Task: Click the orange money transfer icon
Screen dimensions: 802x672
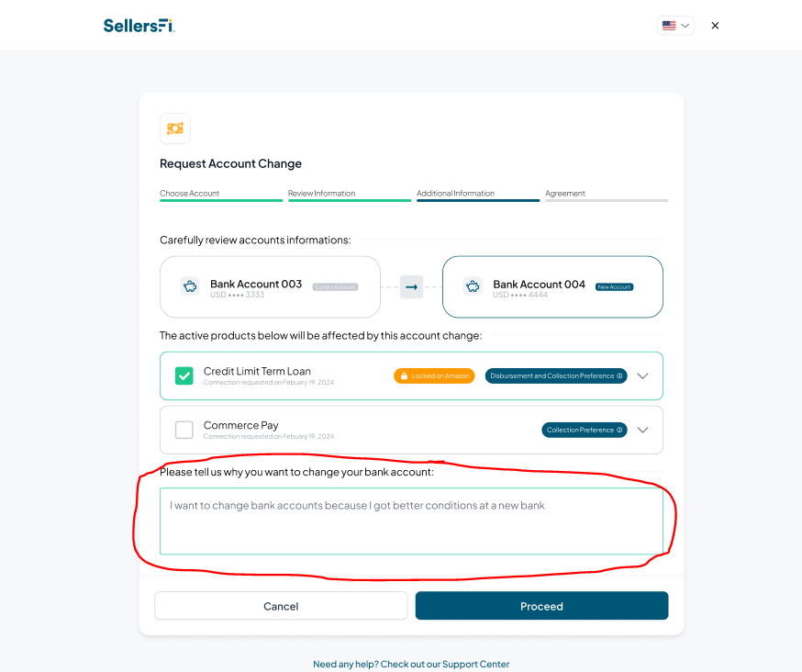Action: point(175,129)
